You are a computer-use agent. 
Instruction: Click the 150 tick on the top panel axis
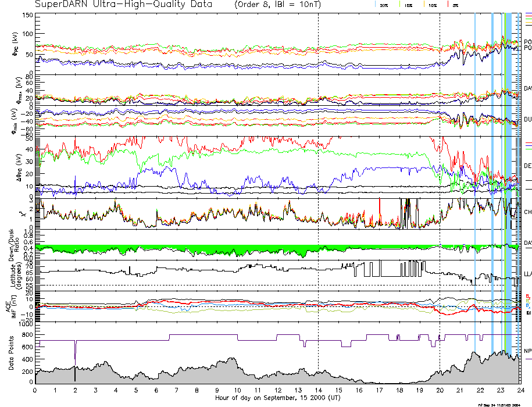click(28, 15)
